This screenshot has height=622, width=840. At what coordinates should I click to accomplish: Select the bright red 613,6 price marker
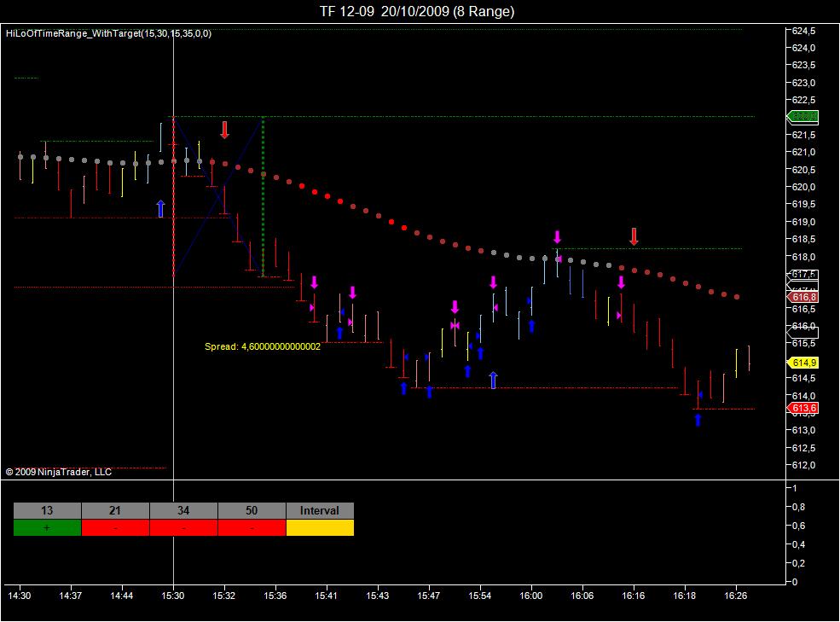pyautogui.click(x=802, y=408)
